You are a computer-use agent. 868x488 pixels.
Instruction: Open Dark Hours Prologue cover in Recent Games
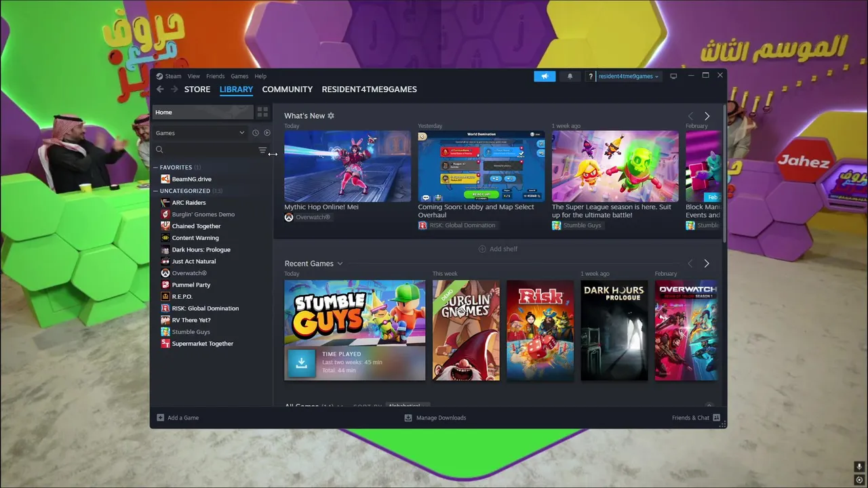614,330
